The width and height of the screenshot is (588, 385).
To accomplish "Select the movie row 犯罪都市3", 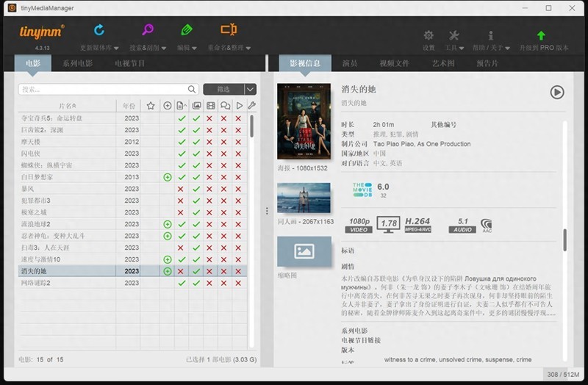I will click(x=133, y=201).
